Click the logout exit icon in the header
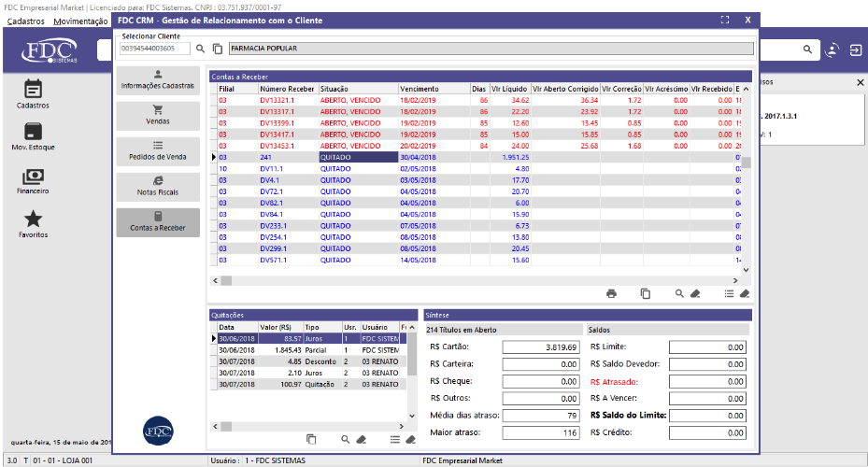Viewport: 868px width, 467px height. click(x=855, y=50)
